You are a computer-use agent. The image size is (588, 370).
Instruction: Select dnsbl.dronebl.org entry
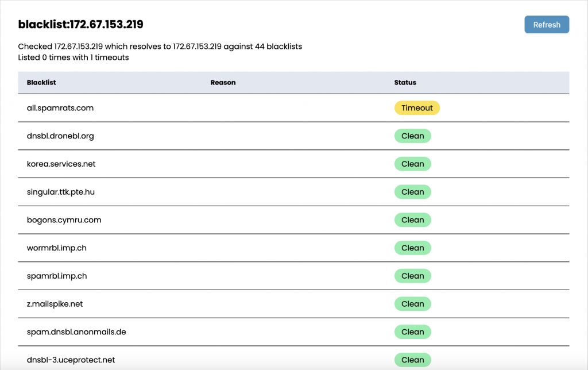point(60,136)
